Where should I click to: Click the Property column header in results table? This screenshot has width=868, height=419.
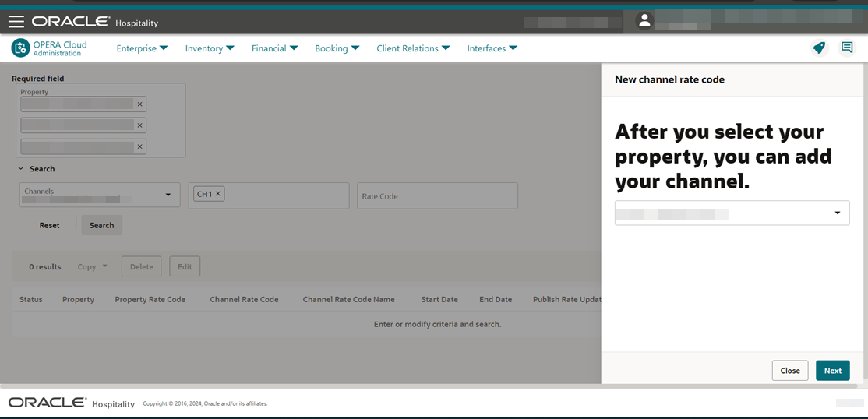(x=78, y=299)
